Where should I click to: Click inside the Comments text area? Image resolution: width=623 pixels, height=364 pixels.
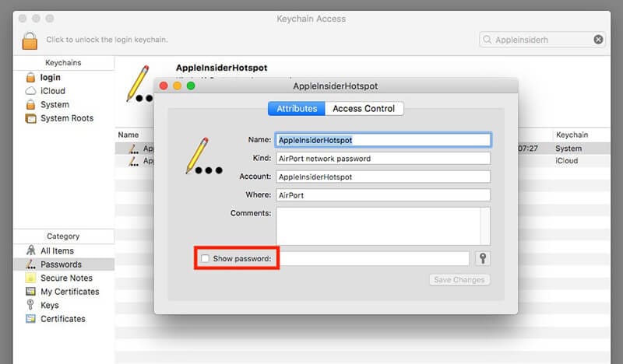coord(378,226)
